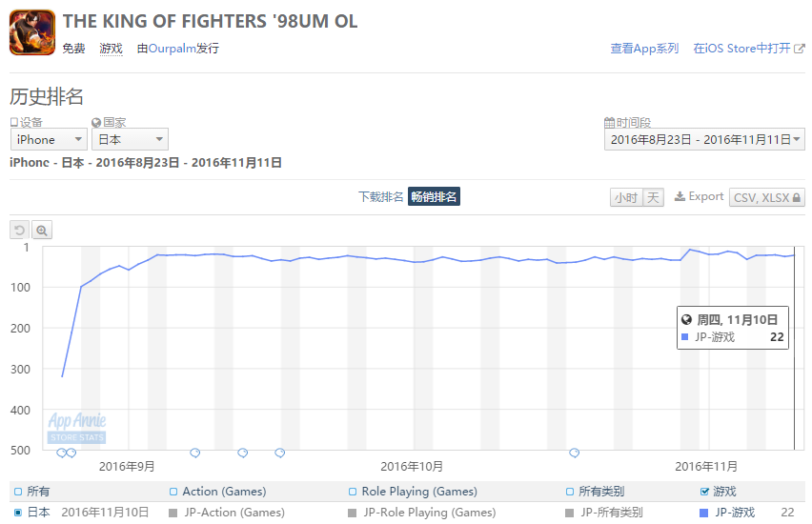Viewport: 812px width, 524px height.
Task: Enable the Action (Games) checkbox
Action: 173,492
